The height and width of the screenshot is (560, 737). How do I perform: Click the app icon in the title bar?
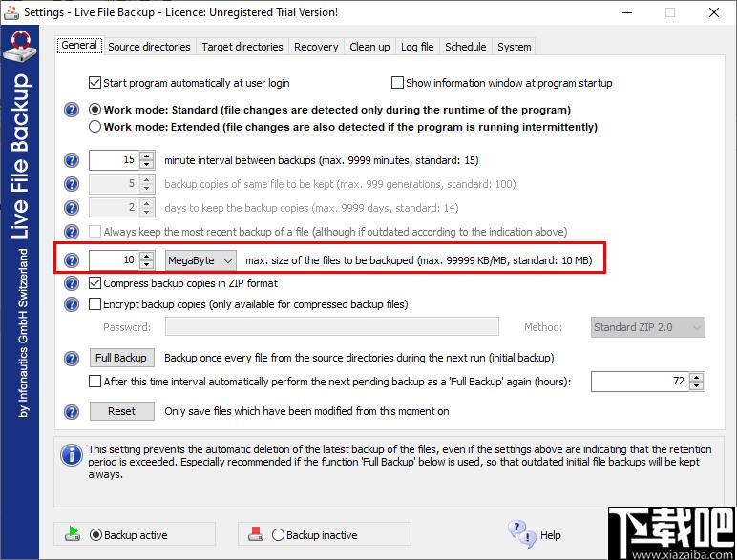point(11,12)
